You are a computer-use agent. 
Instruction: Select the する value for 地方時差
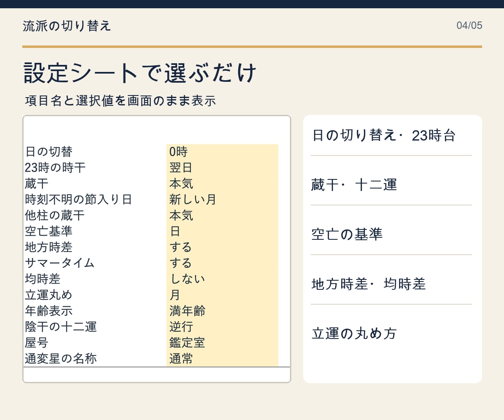tap(222, 247)
